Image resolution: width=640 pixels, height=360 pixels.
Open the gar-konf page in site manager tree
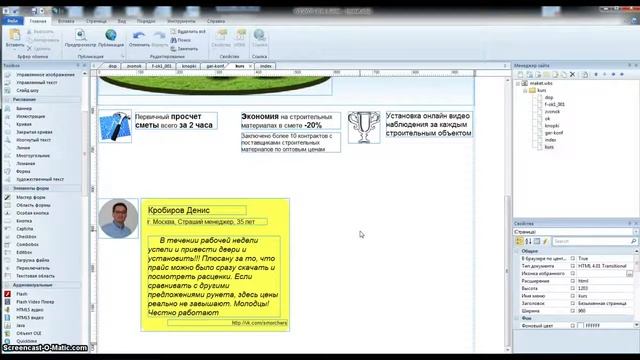[554, 133]
